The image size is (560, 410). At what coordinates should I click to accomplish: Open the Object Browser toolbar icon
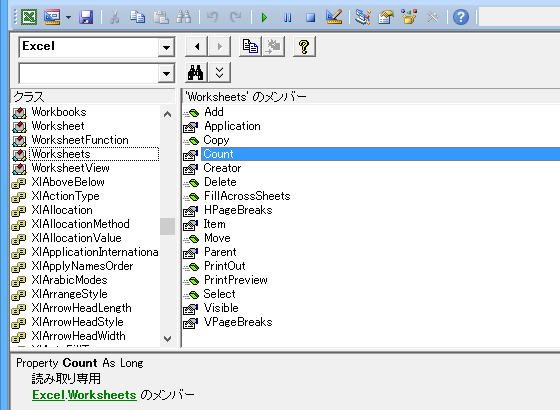(409, 17)
